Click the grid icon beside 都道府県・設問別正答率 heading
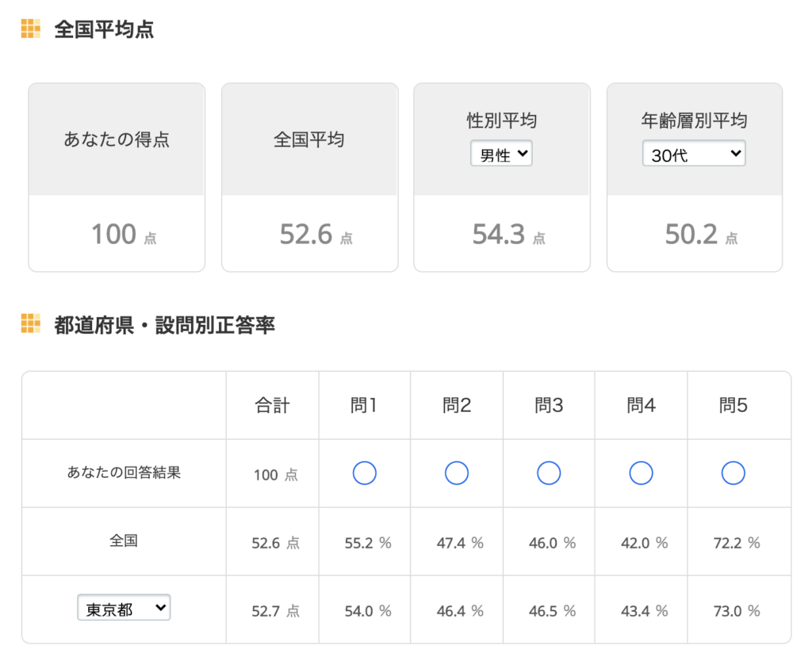 (31, 323)
